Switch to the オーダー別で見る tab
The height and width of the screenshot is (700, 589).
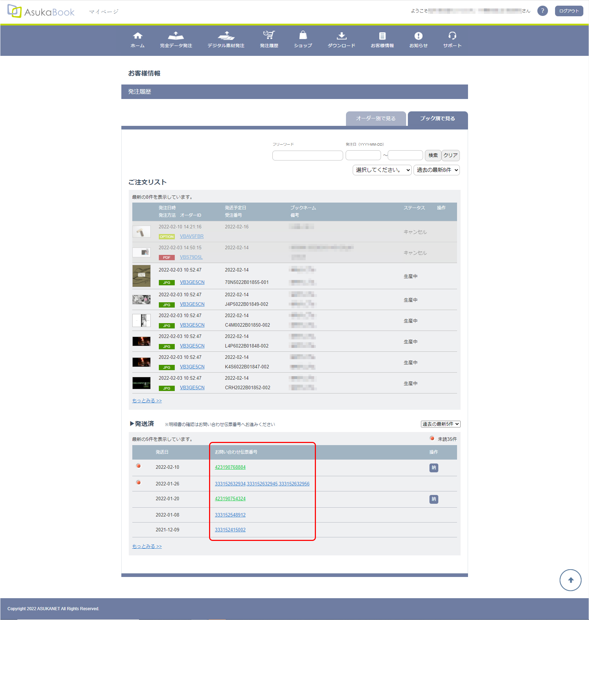376,118
